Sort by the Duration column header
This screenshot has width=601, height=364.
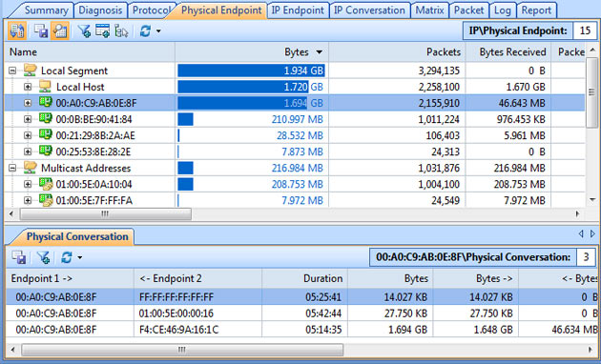click(304, 278)
